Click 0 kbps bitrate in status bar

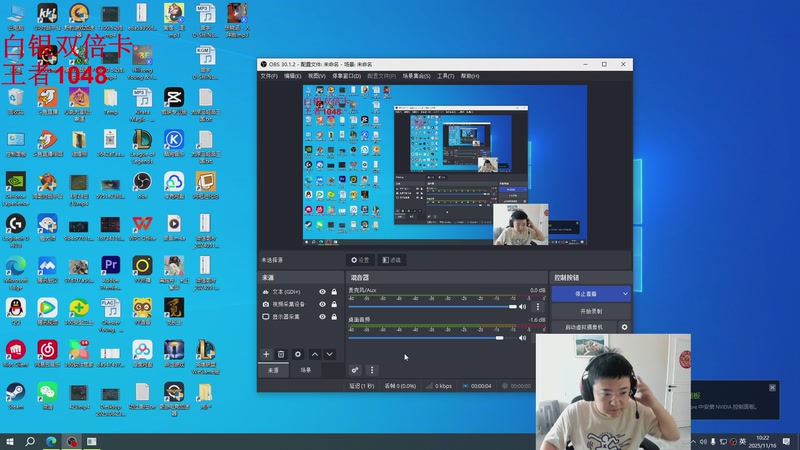click(x=439, y=386)
